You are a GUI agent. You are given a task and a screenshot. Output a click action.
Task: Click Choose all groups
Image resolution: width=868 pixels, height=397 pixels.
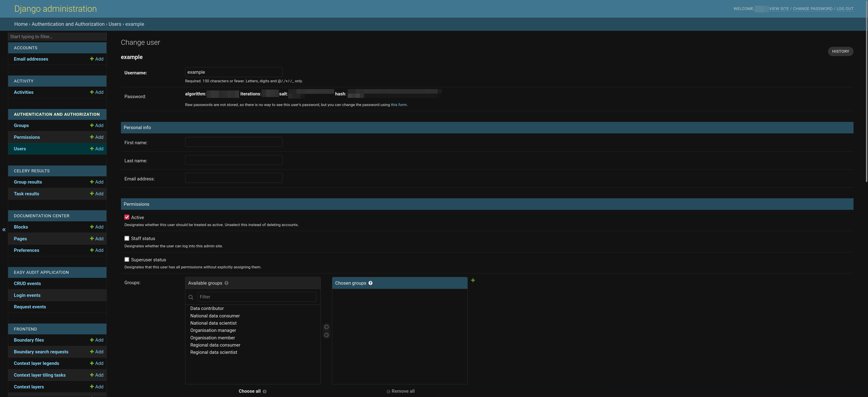point(252,391)
